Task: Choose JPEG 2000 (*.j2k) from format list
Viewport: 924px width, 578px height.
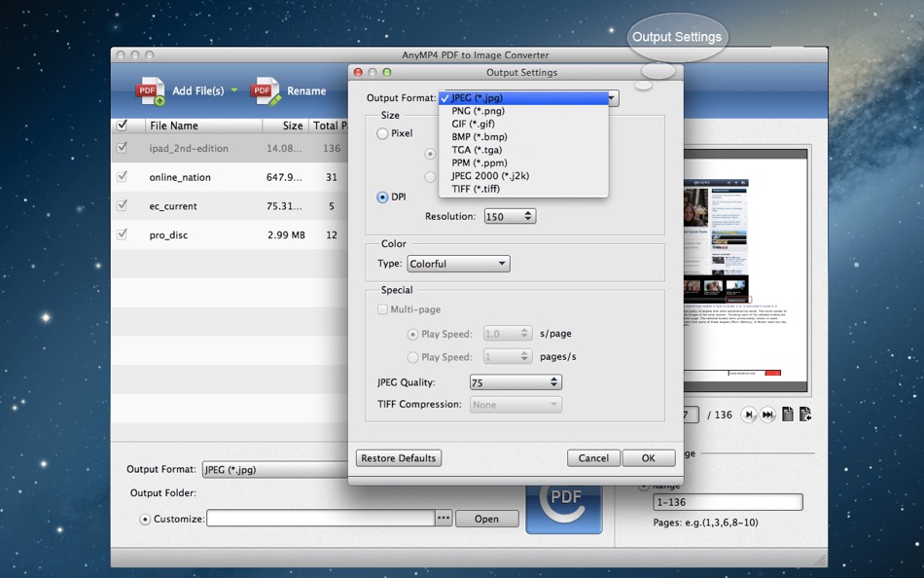Action: (523, 176)
